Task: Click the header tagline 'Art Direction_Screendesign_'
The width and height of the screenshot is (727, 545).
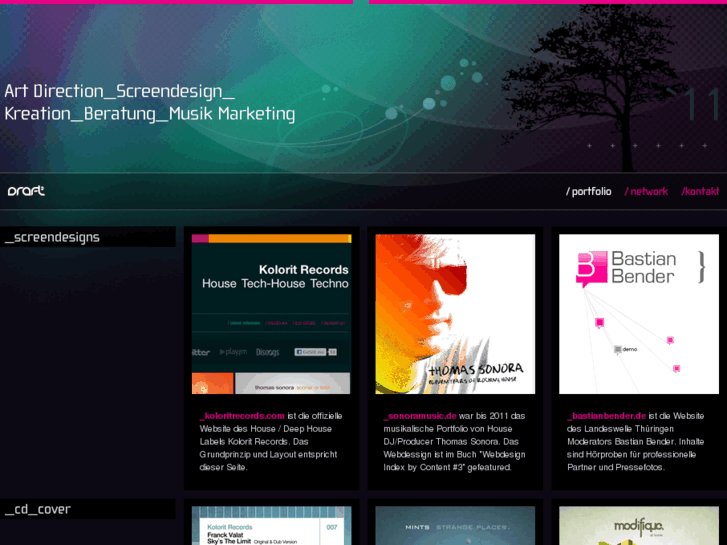Action: coord(120,91)
